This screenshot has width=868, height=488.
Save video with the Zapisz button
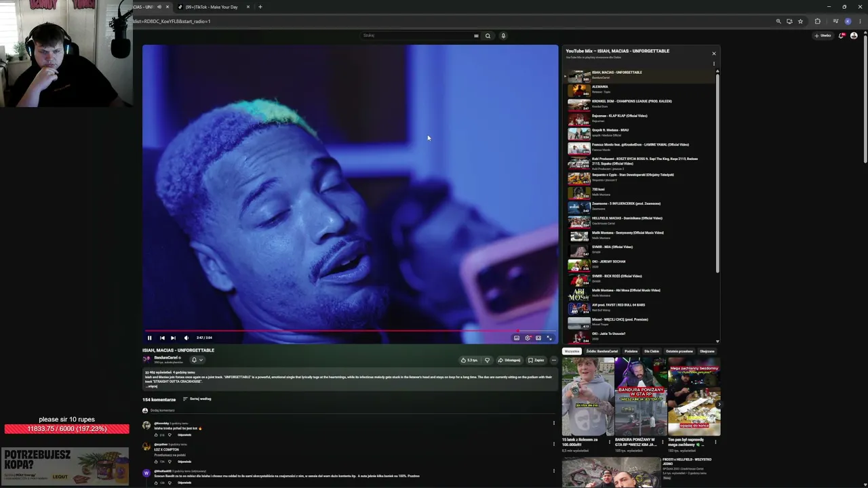click(536, 361)
